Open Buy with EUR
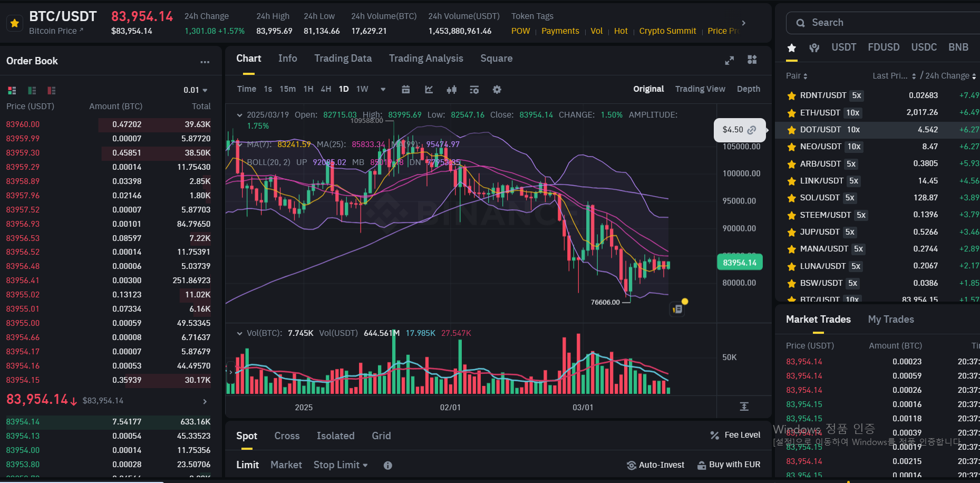The width and height of the screenshot is (980, 483). 729,465
